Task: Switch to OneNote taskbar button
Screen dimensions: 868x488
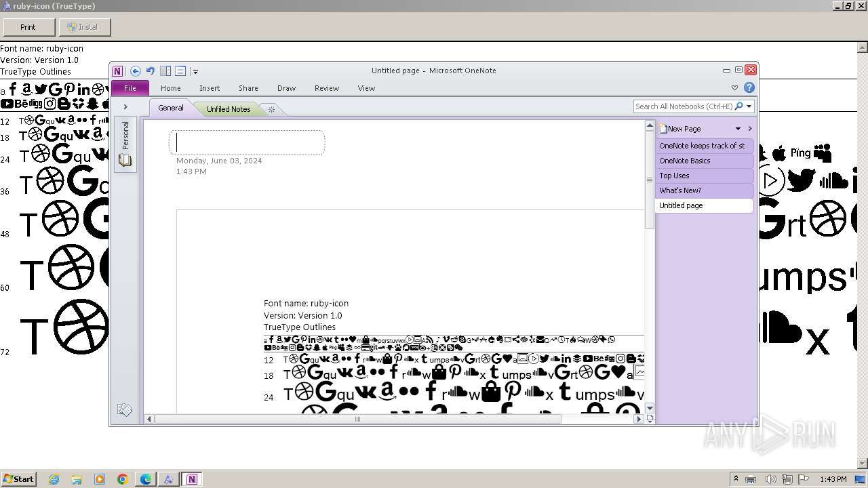Action: [x=192, y=479]
